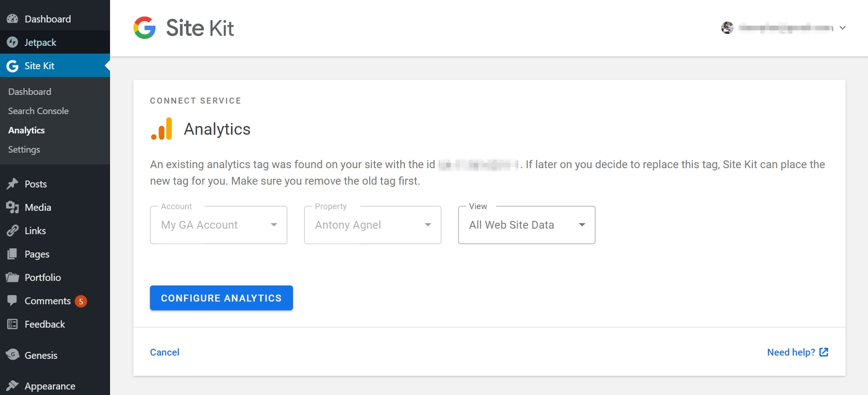Screen dimensions: 868x395
Task: Open the Portfolio menu
Action: 55,277
